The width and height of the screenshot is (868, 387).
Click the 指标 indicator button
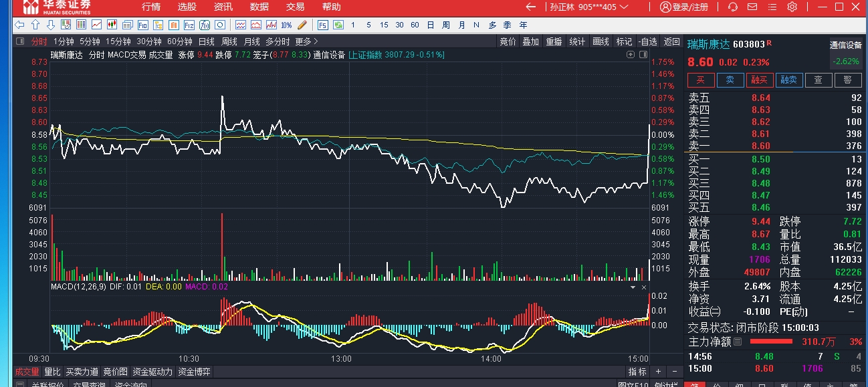pos(637,372)
